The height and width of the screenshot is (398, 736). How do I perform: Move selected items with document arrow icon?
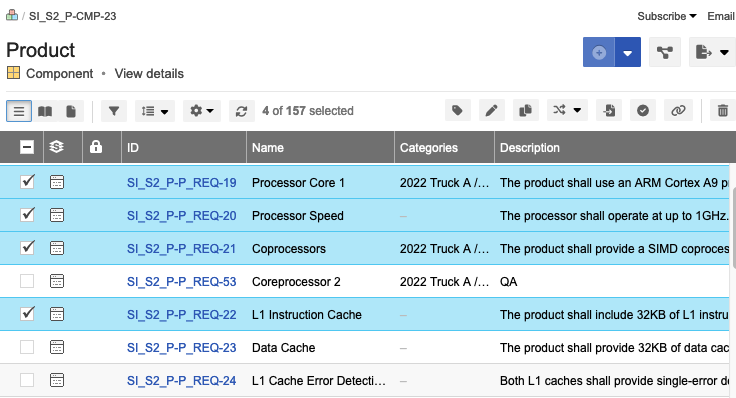[x=609, y=111]
